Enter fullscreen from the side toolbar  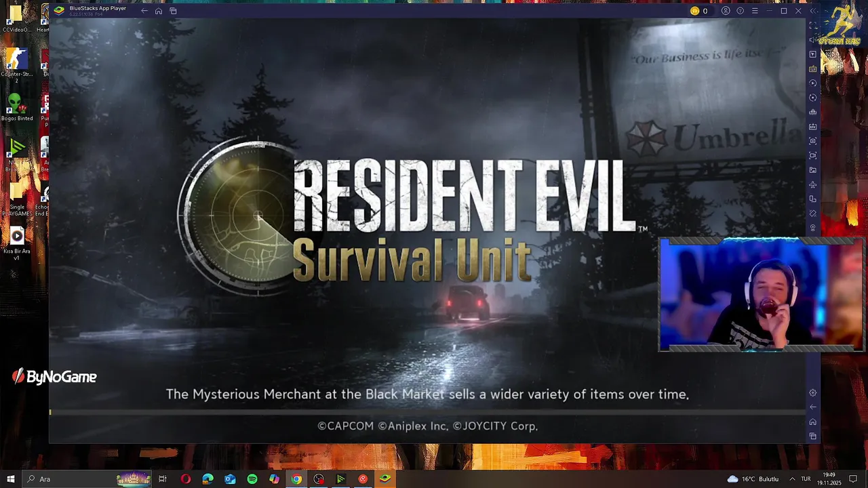coord(813,25)
